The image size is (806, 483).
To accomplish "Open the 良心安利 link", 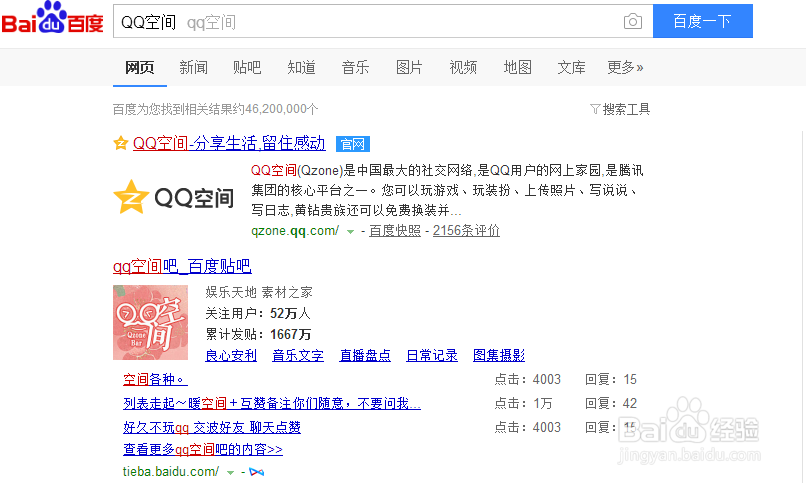I will click(x=231, y=355).
